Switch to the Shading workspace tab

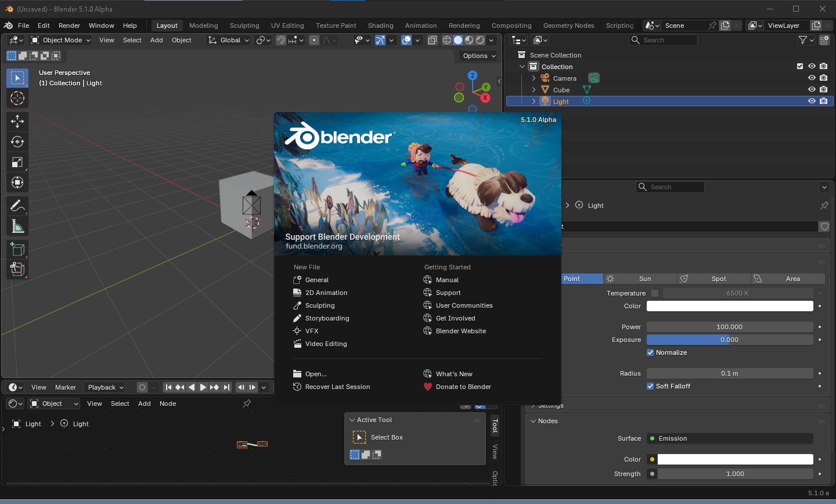pyautogui.click(x=380, y=26)
